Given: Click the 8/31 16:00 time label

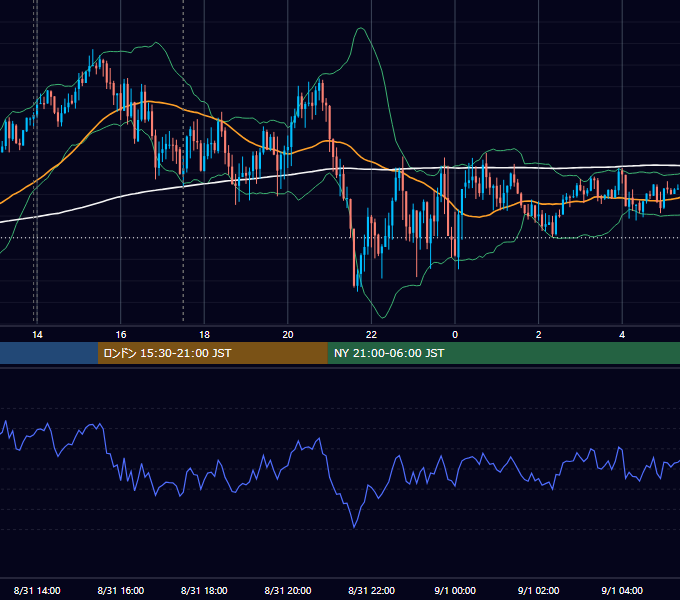Looking at the screenshot, I should (x=121, y=590).
